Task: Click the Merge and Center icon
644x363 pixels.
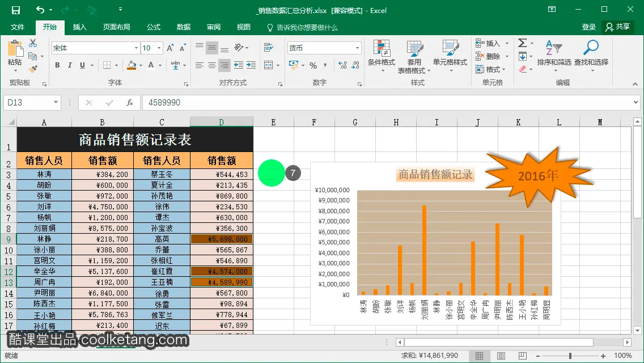Action: tap(269, 65)
